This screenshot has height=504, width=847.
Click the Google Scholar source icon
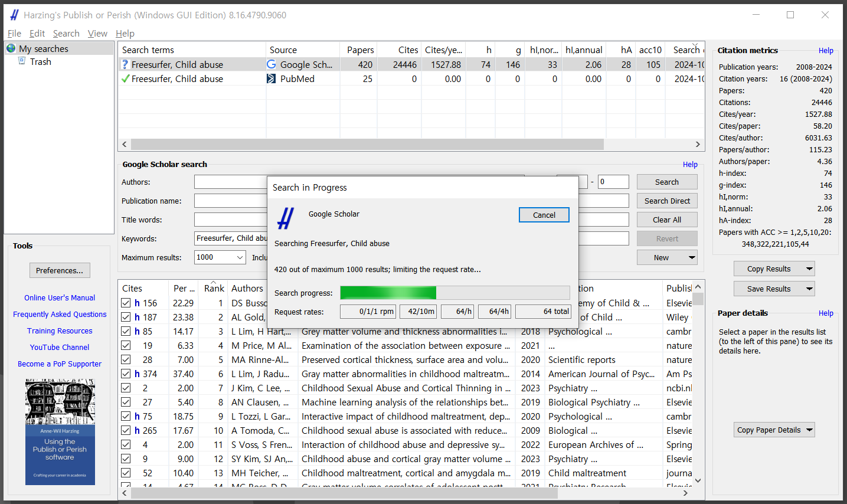pos(272,64)
